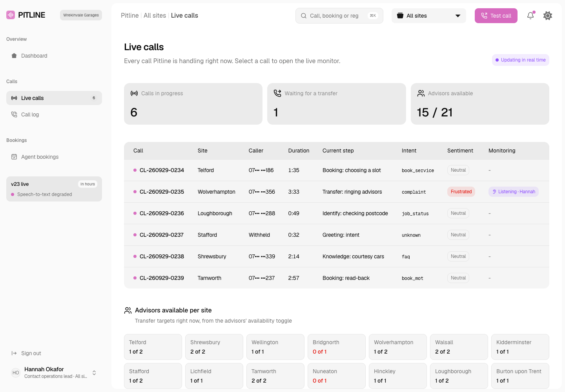This screenshot has width=565, height=392.
Task: Start a Test call
Action: (x=496, y=16)
